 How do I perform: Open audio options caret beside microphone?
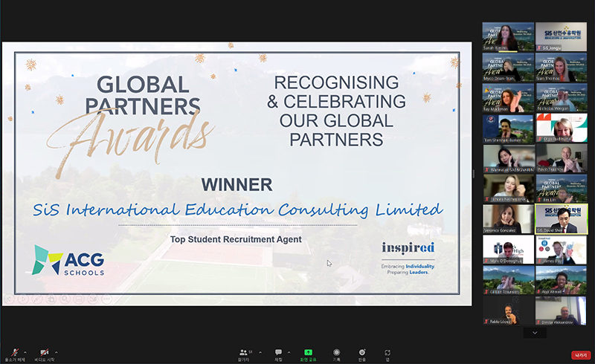pos(25,352)
